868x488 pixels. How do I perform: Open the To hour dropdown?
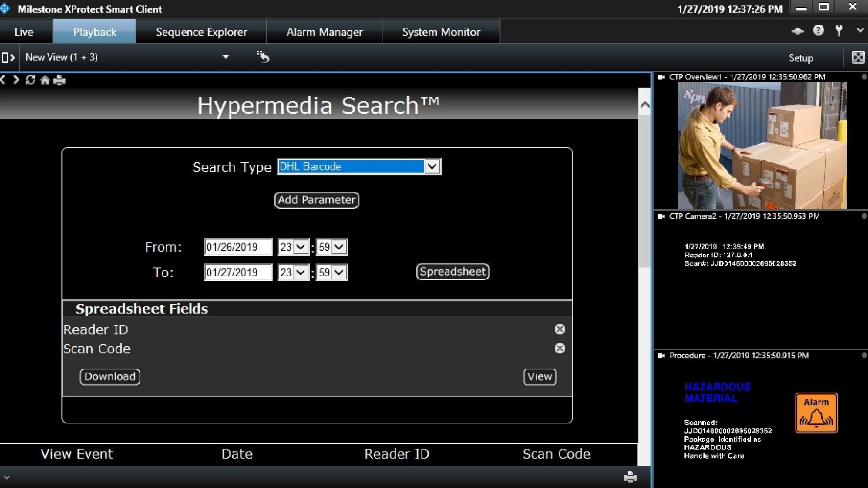click(293, 272)
